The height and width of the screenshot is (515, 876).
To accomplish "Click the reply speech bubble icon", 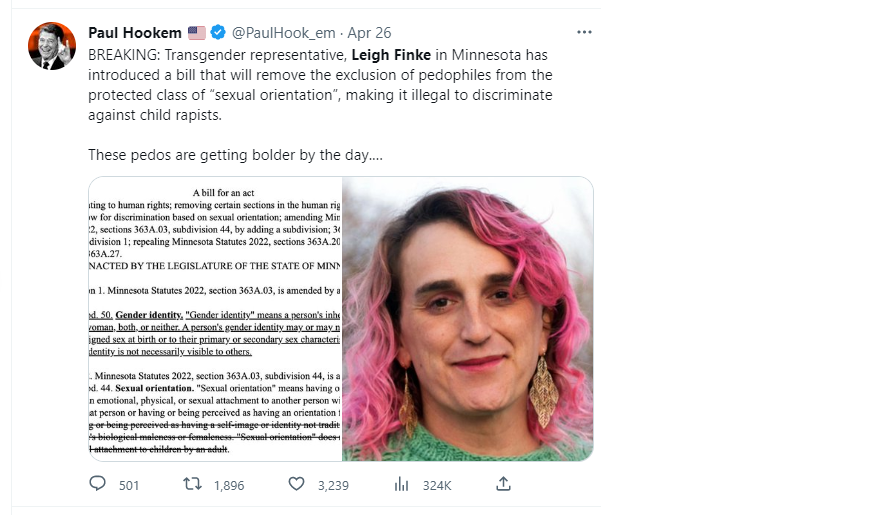I will coord(98,484).
